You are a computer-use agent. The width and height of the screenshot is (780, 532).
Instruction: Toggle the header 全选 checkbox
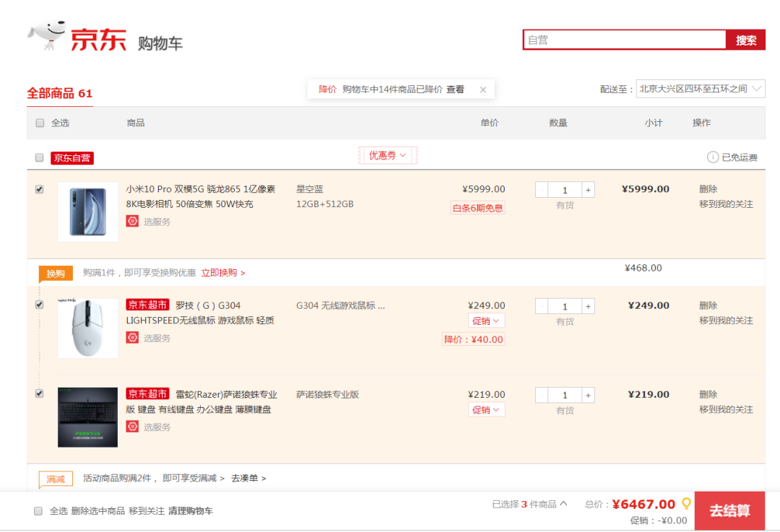pyautogui.click(x=40, y=123)
